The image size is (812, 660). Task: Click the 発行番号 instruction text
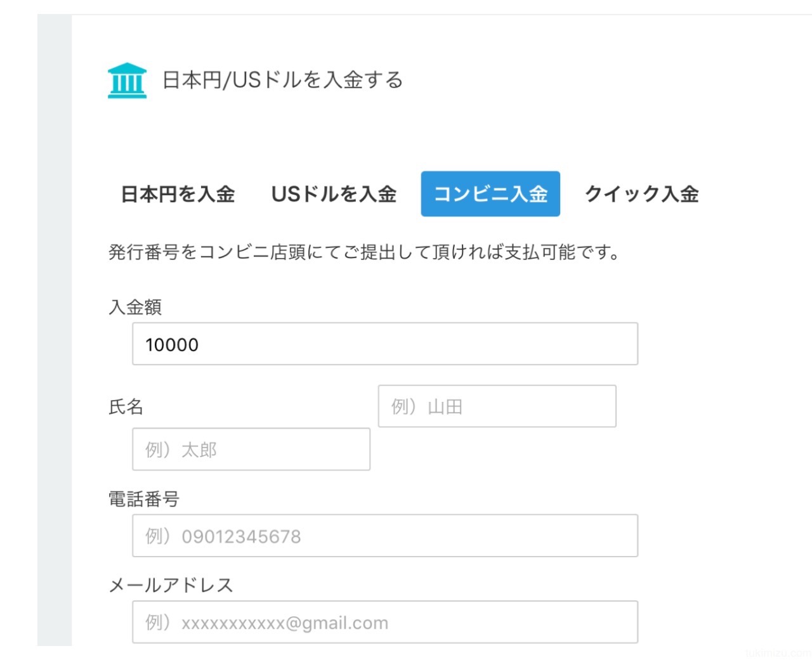(364, 252)
